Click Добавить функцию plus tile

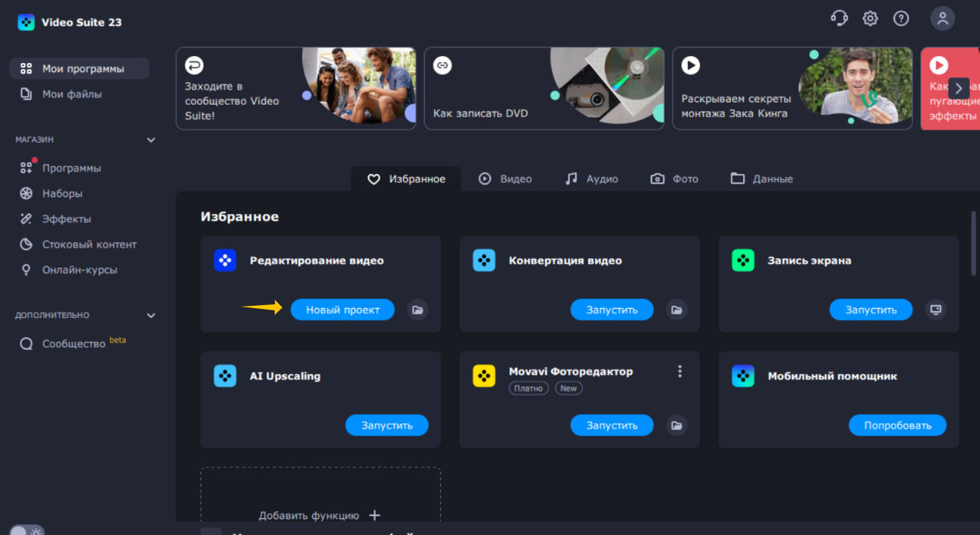pyautogui.click(x=320, y=495)
